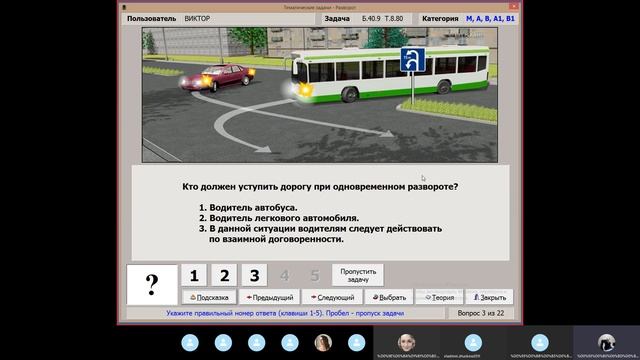Click the Закрыть button
This screenshot has width=640, height=360.
(489, 297)
